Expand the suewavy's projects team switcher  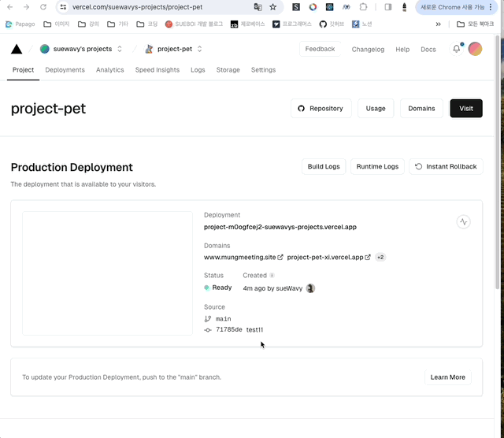(120, 49)
